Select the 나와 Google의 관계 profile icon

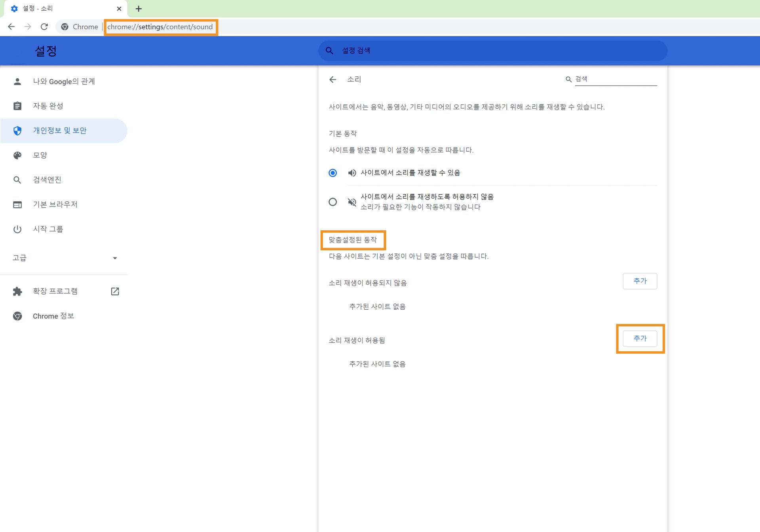pos(17,81)
